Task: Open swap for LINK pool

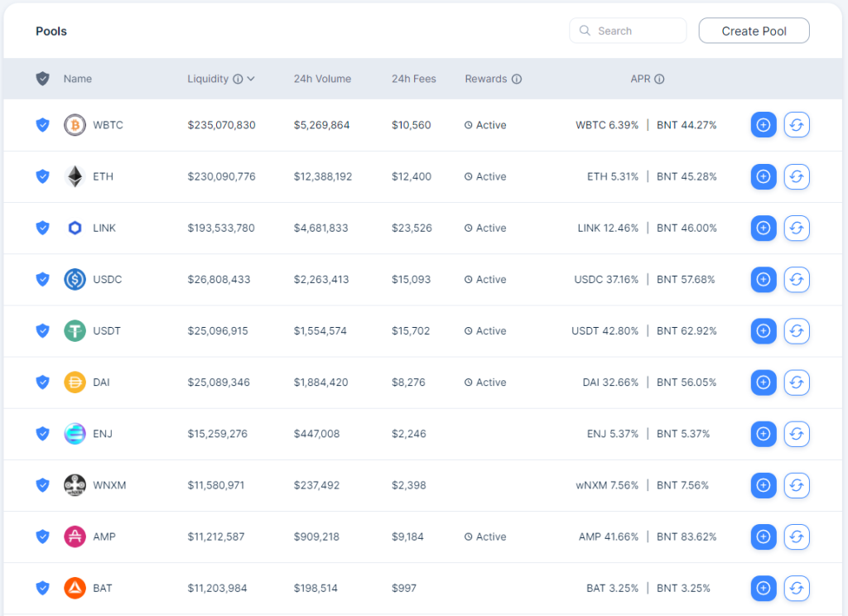Action: [796, 228]
